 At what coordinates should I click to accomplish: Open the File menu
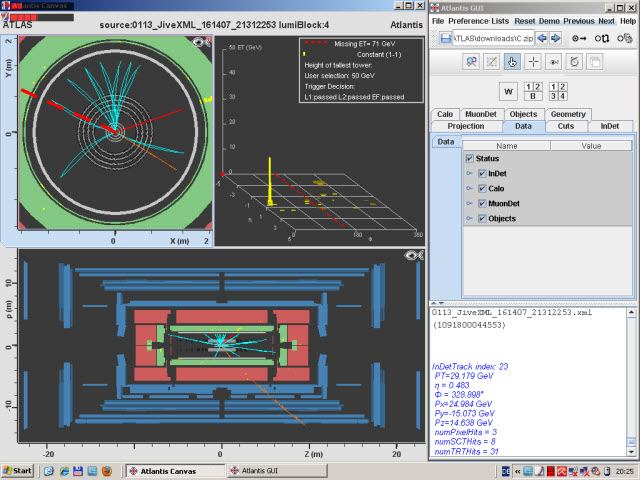438,21
